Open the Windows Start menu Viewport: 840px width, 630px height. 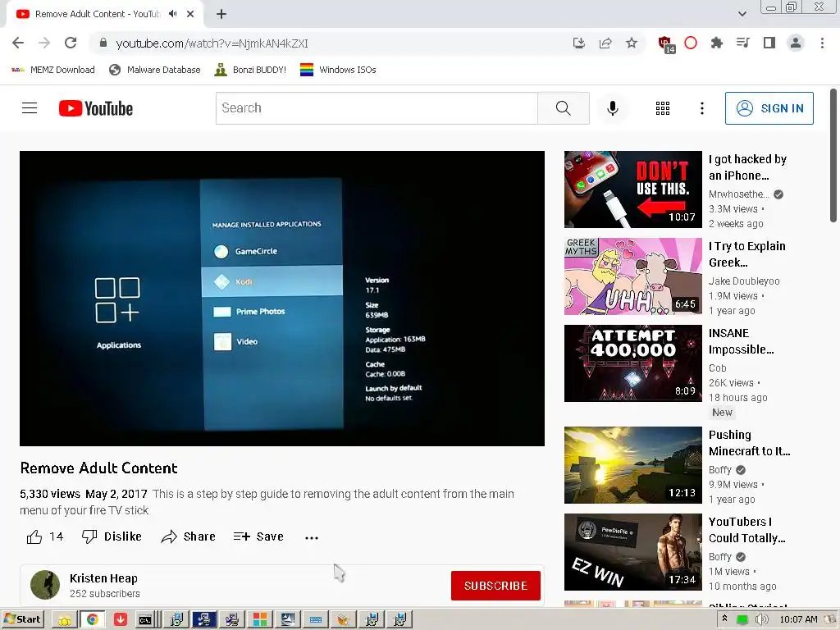click(22, 619)
